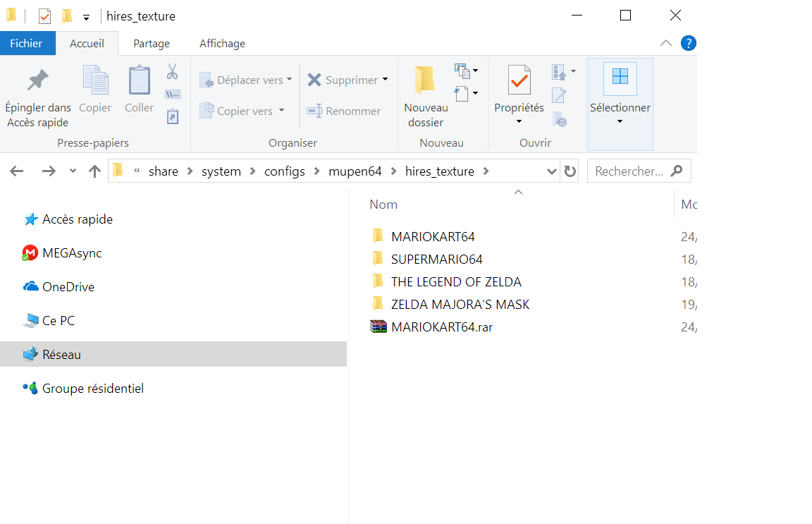Open the Déplacer vers dropdown
The height and width of the screenshot is (524, 812).
[x=290, y=79]
